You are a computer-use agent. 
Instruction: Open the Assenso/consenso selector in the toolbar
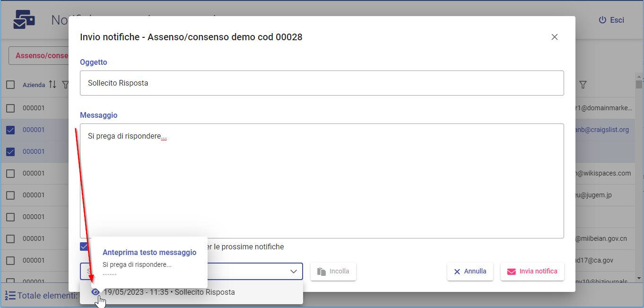[40, 56]
